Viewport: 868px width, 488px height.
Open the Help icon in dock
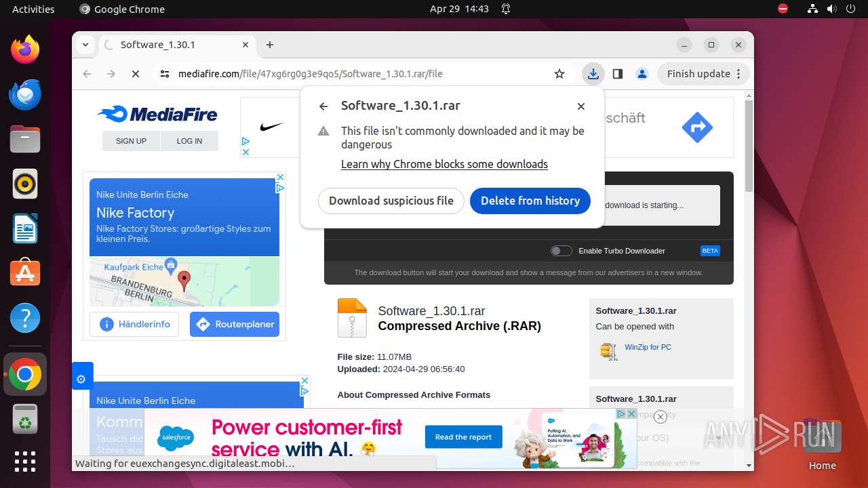pos(25,318)
